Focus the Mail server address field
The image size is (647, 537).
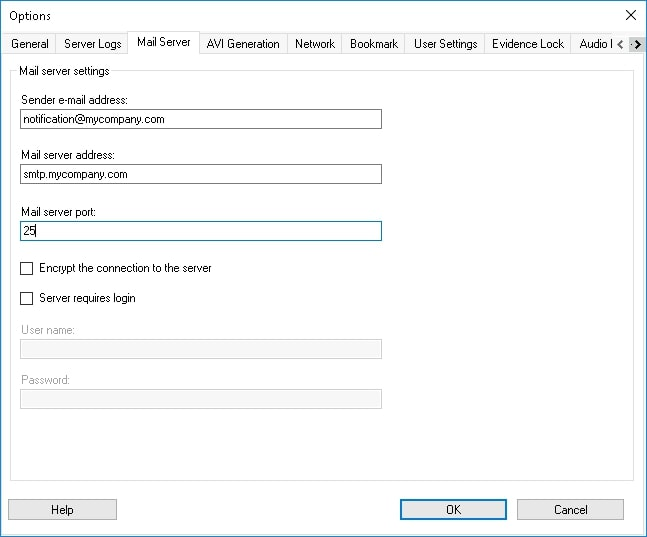click(201, 174)
